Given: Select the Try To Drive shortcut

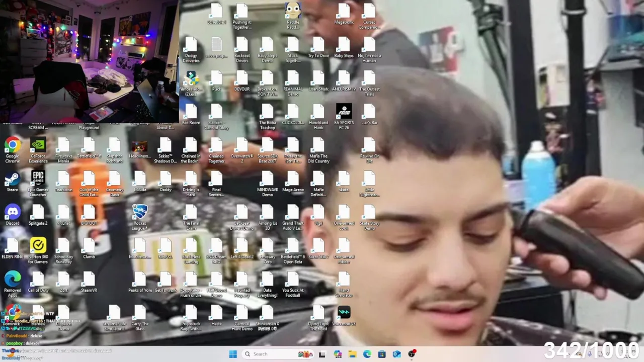Looking at the screenshot, I should pos(318,48).
